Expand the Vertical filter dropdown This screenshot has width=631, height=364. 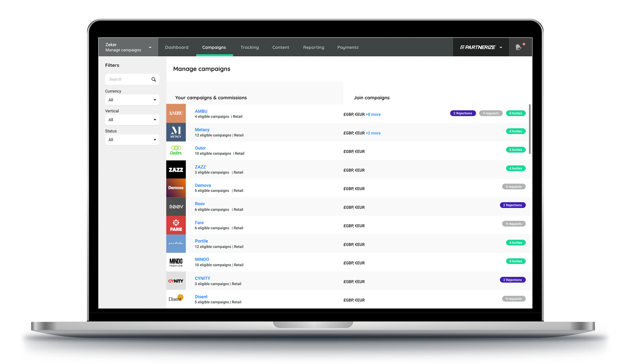pos(132,120)
